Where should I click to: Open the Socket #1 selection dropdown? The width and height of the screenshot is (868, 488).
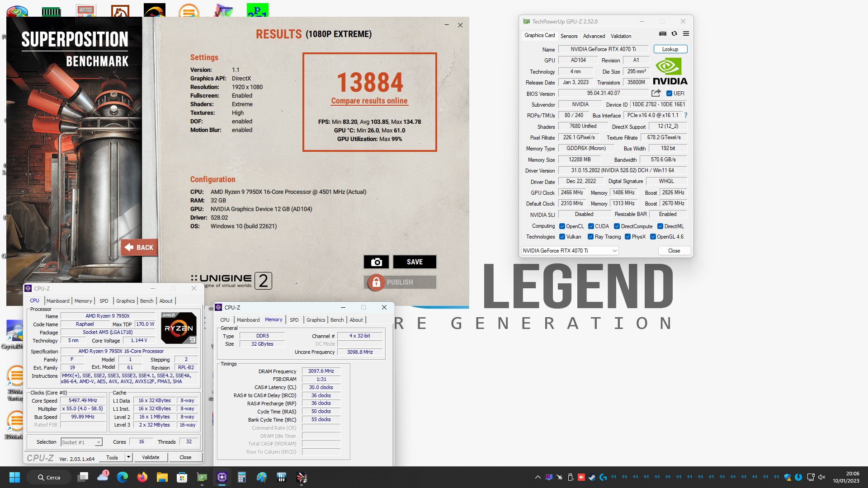[x=82, y=442]
